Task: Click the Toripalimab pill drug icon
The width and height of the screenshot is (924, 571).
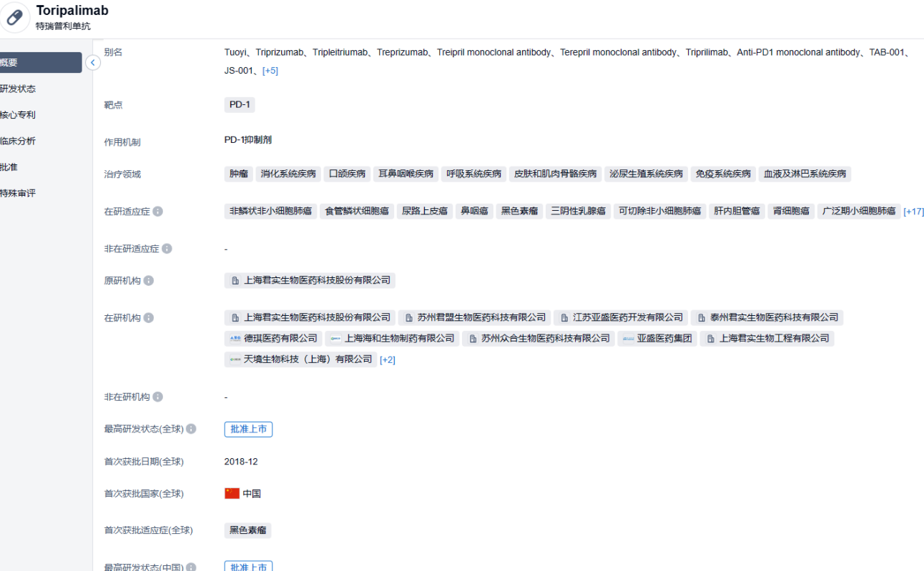Action: coord(15,17)
